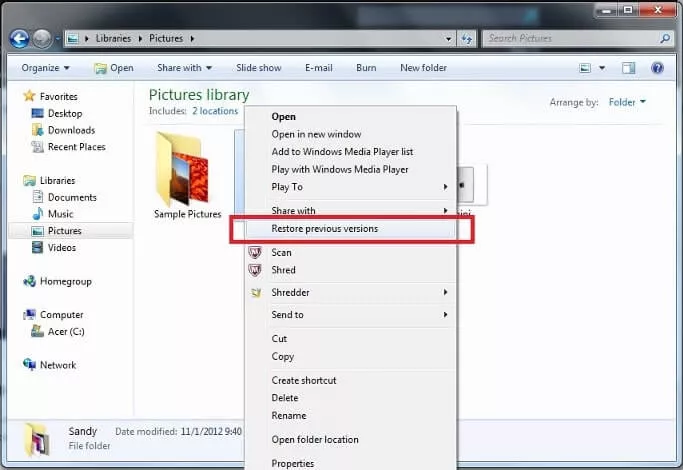Expand the view options dropdown arrow
The width and height of the screenshot is (683, 470).
[602, 68]
